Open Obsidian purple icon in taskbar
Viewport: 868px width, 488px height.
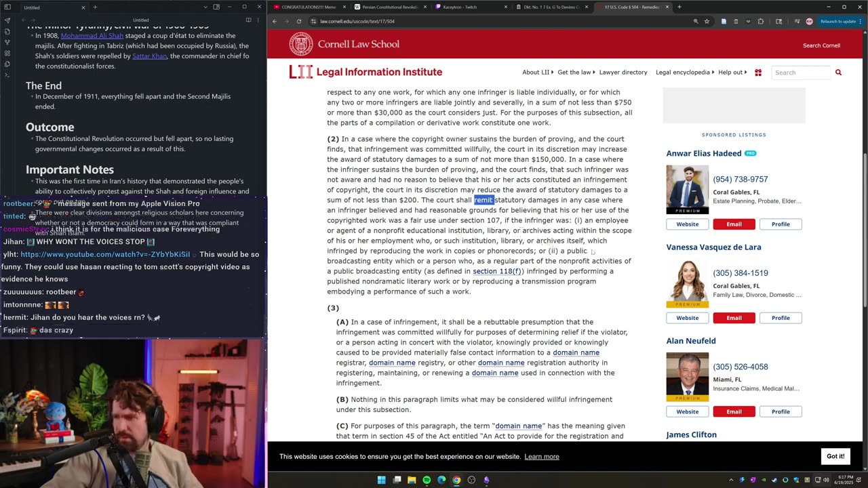point(486,480)
